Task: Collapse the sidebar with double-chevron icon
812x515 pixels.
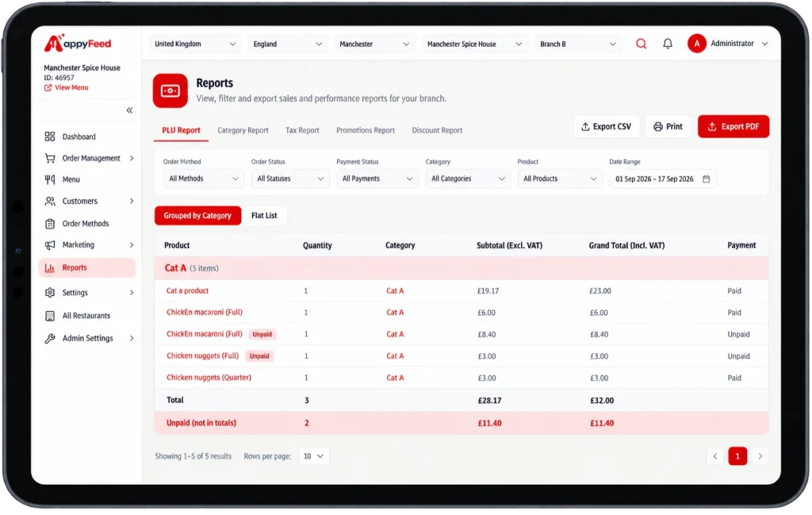Action: [x=129, y=110]
